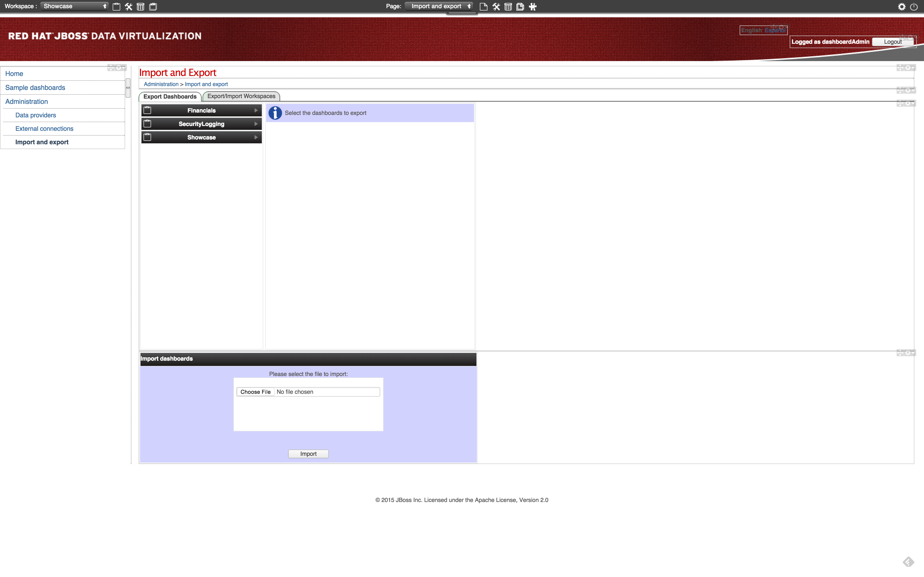924x577 pixels.
Task: Click the duplicate workspace icon
Action: pos(153,6)
